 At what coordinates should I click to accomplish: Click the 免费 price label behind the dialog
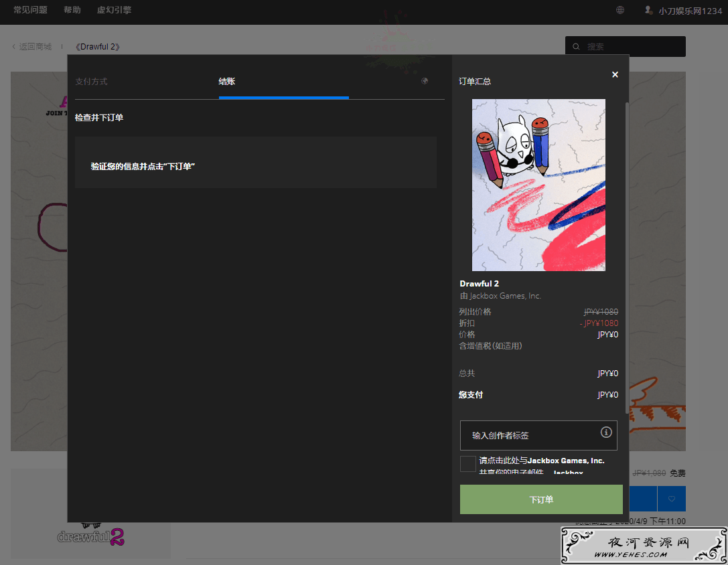pos(677,473)
